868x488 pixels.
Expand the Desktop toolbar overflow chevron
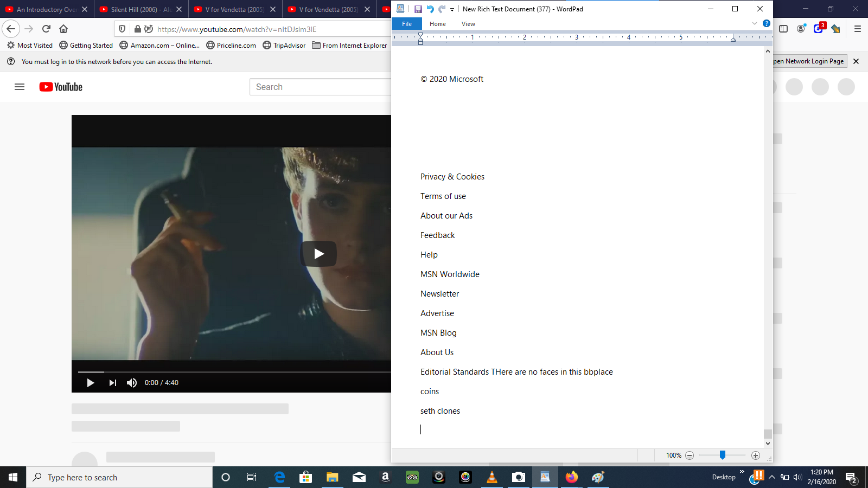tap(742, 472)
